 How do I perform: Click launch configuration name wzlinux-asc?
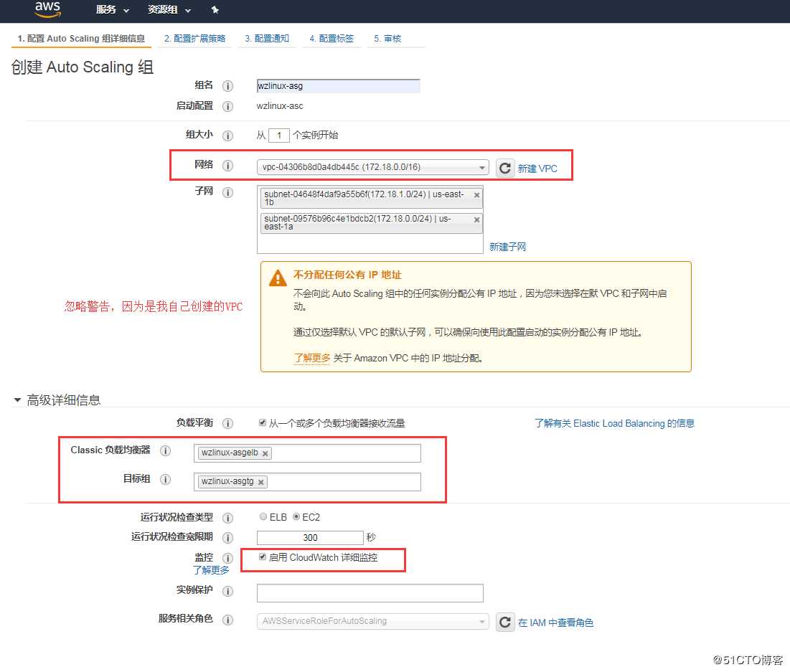pyautogui.click(x=280, y=106)
